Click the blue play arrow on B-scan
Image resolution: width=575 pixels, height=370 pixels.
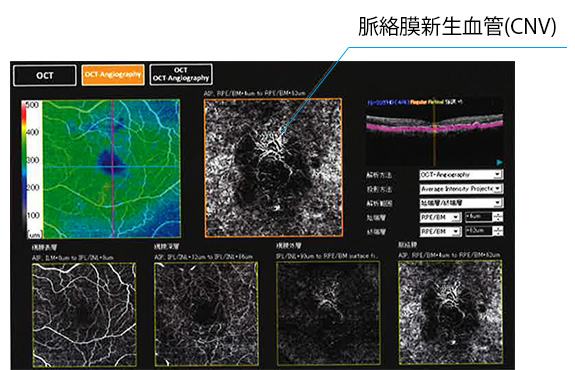click(x=499, y=162)
